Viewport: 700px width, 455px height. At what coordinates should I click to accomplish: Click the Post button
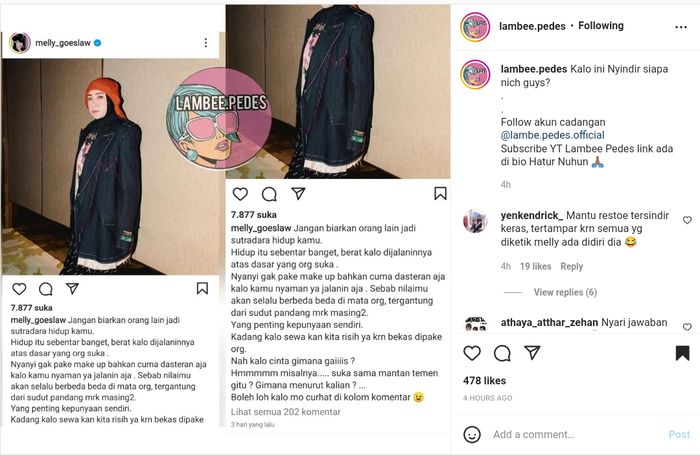[679, 434]
